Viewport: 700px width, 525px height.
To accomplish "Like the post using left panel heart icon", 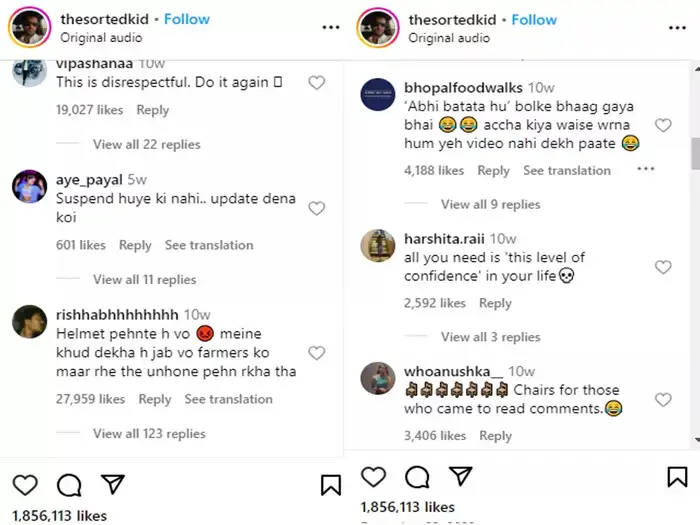I will tap(25, 485).
